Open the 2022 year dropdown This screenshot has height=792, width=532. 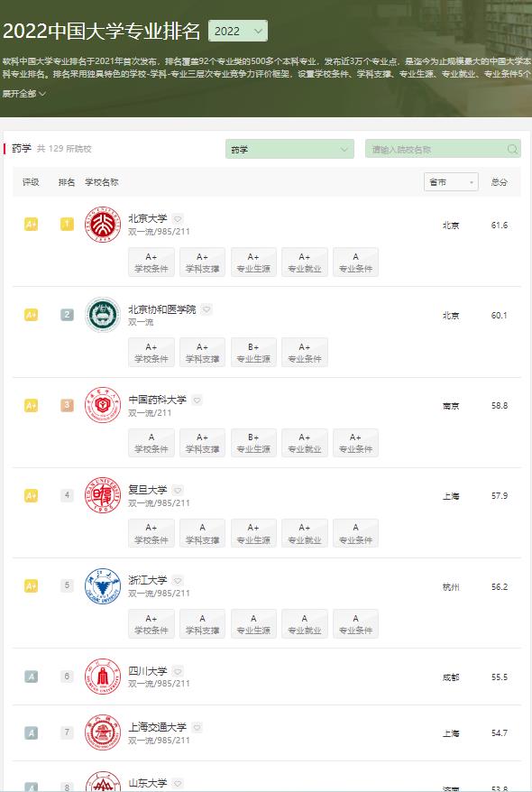pyautogui.click(x=238, y=31)
